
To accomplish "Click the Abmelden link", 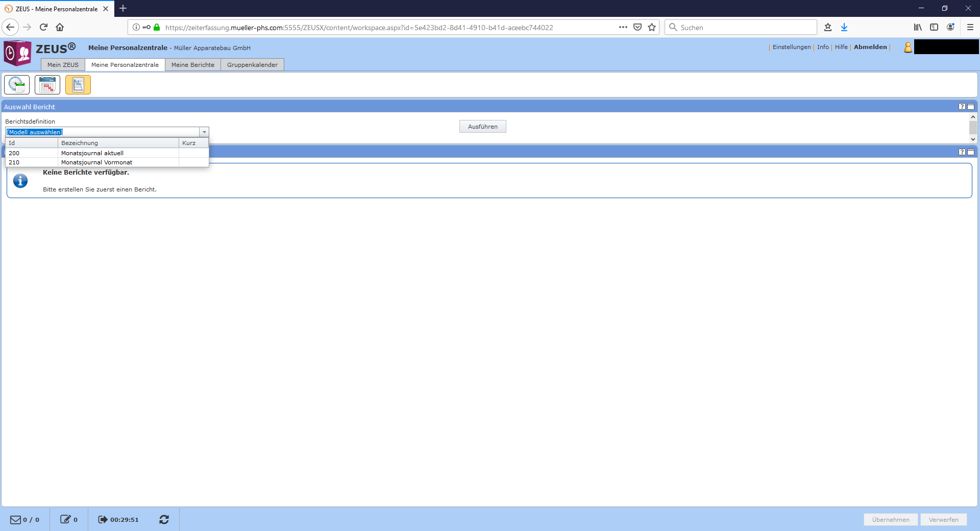I will click(870, 47).
